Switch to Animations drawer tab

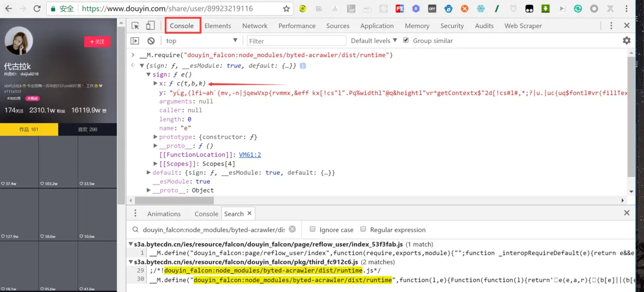164,214
